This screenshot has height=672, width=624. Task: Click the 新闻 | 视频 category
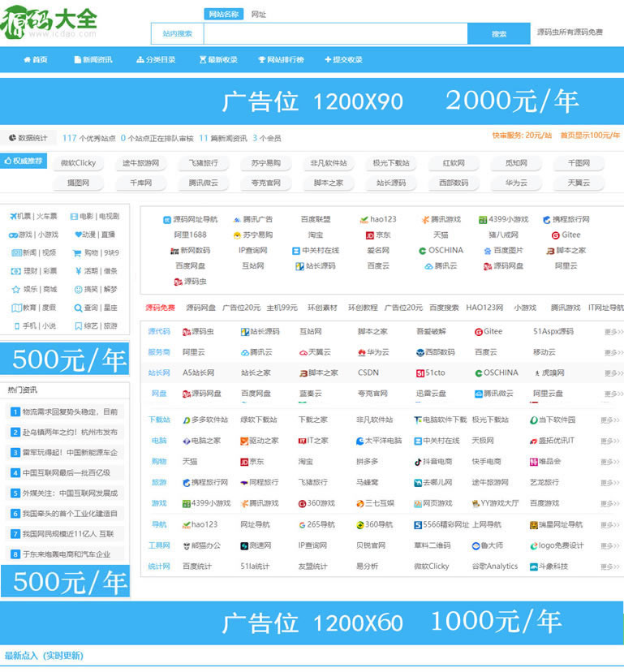pyautogui.click(x=33, y=252)
